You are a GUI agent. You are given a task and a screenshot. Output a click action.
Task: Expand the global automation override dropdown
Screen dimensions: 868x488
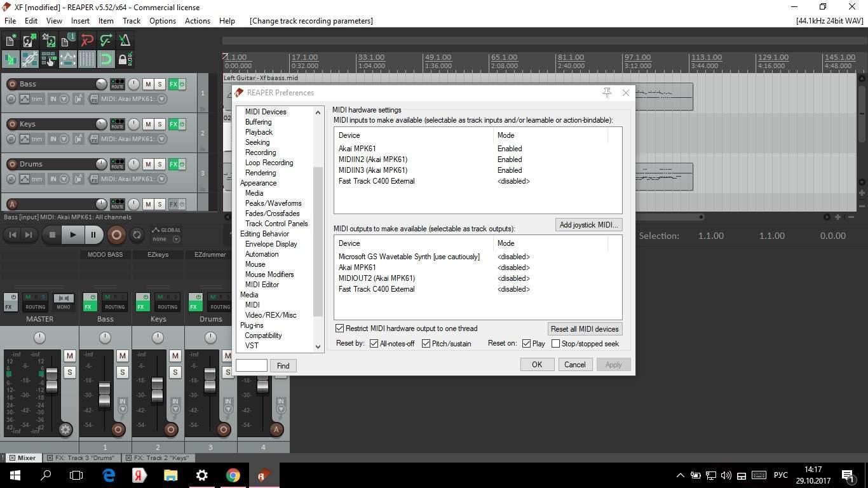[176, 239]
